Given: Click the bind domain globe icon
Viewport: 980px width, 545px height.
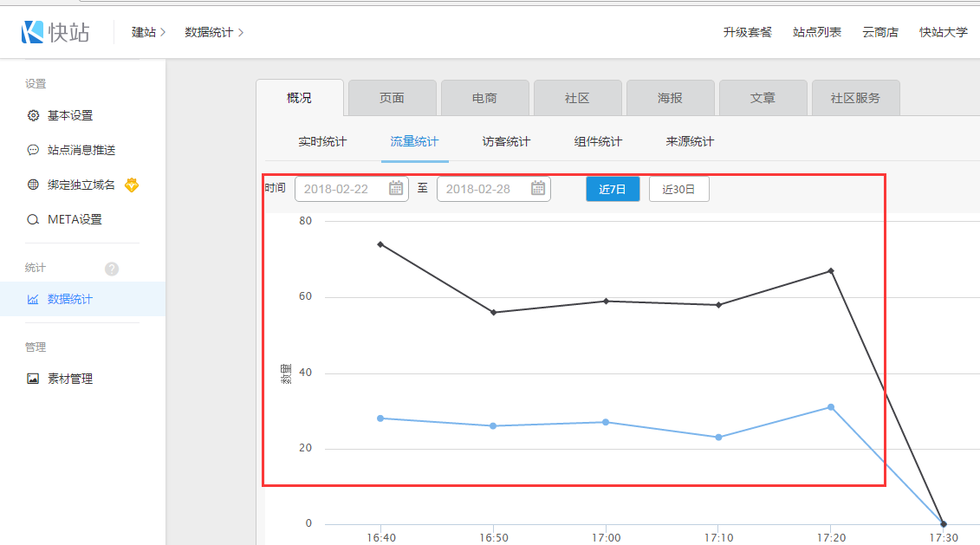Looking at the screenshot, I should [33, 185].
